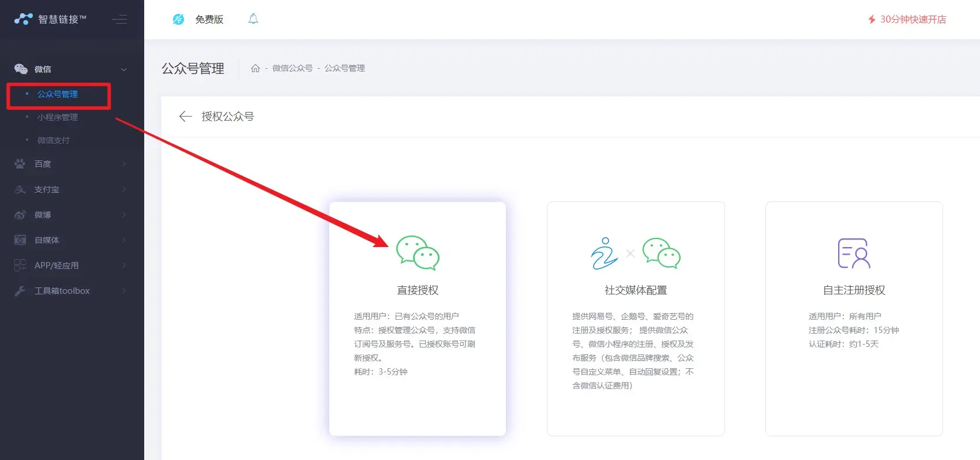The height and width of the screenshot is (460, 980).
Task: Select 公众号管理 in sidebar
Action: point(58,94)
